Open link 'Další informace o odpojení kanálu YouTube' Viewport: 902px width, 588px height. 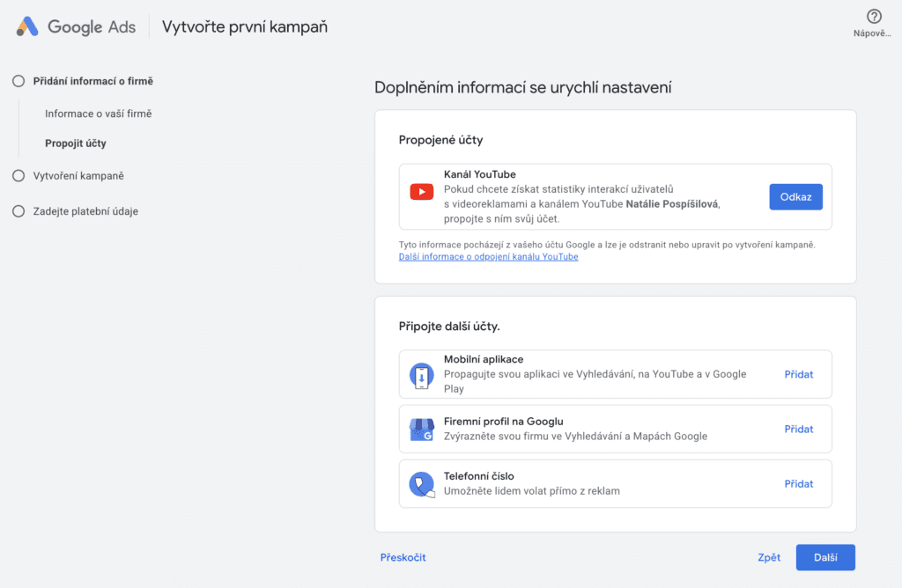[x=488, y=257]
